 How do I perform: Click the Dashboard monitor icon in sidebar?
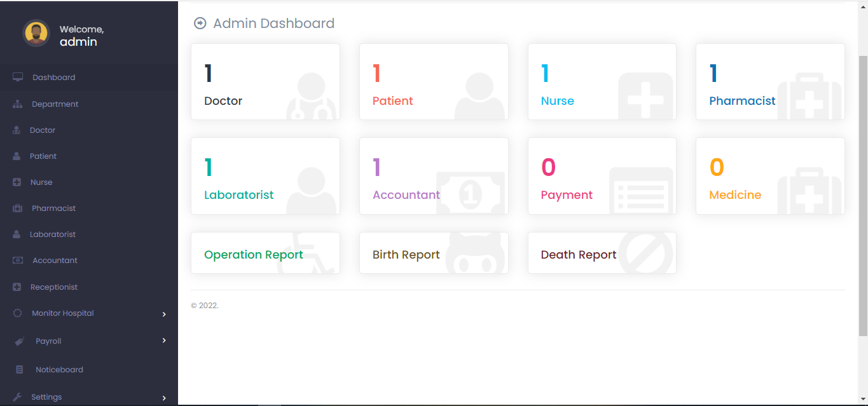[x=18, y=77]
